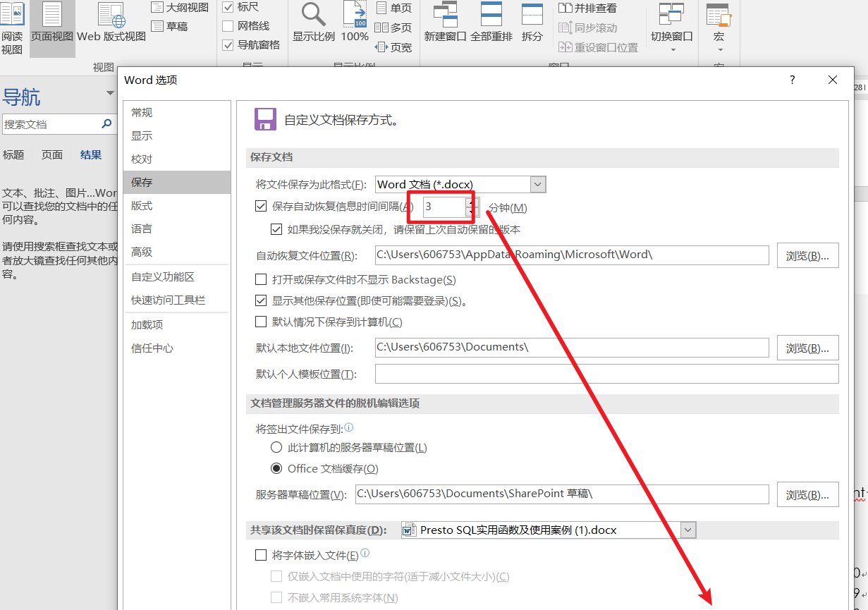Switch to Outline view
This screenshot has width=868, height=610.
(180, 7)
